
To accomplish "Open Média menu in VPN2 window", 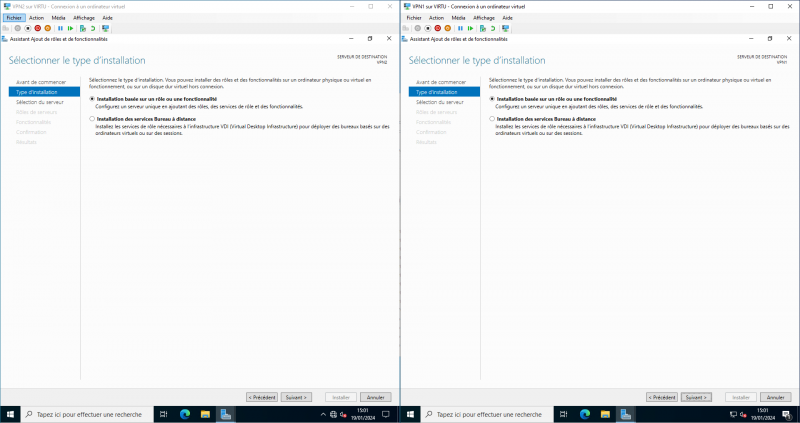I will pos(58,18).
